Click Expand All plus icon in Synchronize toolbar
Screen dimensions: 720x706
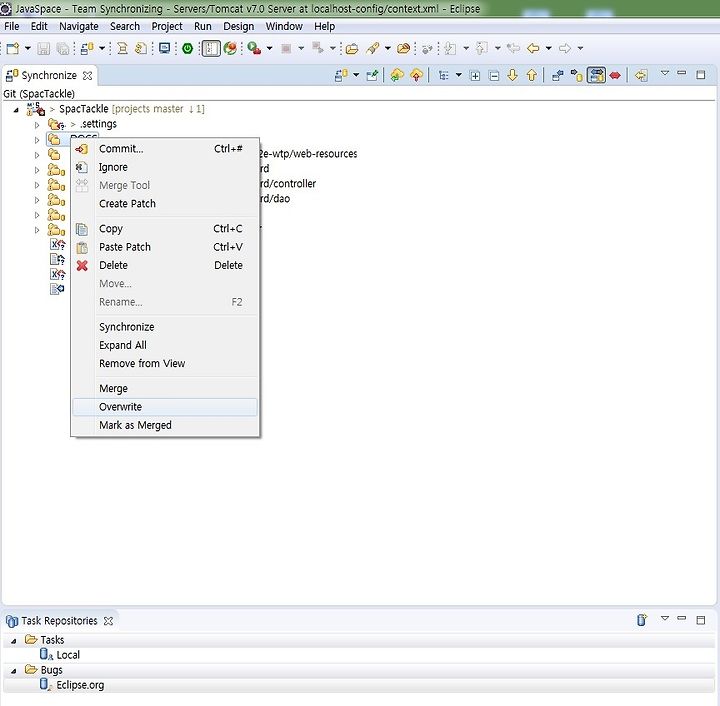[x=475, y=76]
